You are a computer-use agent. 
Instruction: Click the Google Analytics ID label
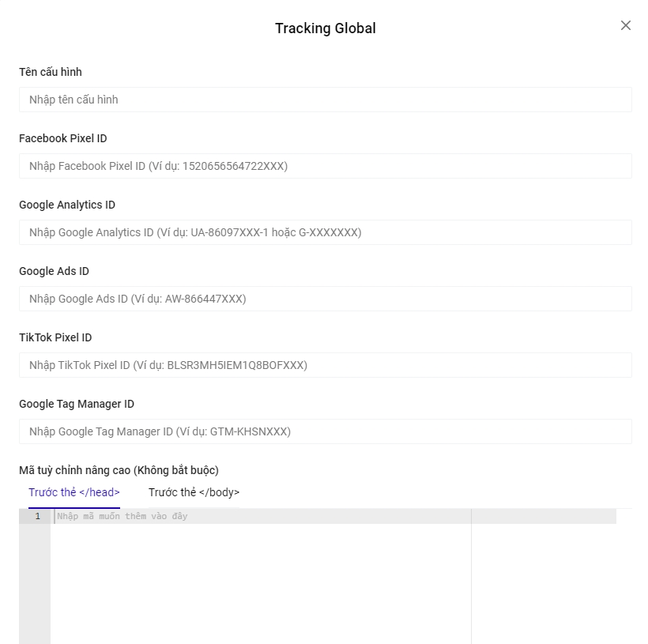(67, 205)
